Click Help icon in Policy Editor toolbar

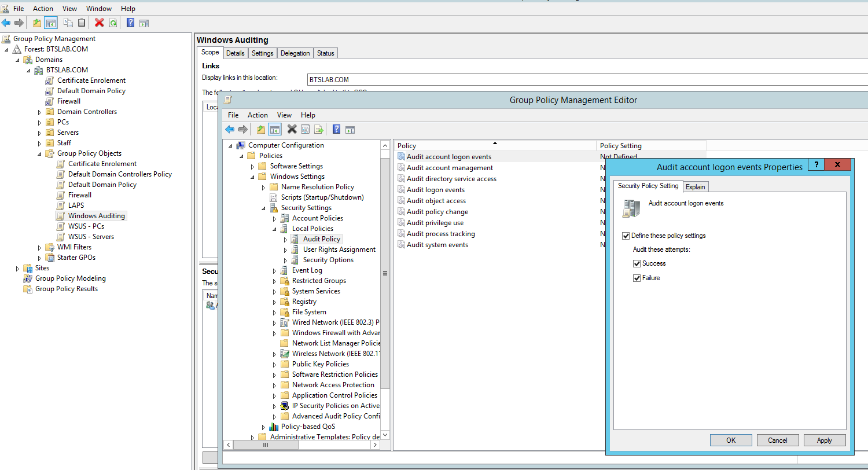(336, 129)
